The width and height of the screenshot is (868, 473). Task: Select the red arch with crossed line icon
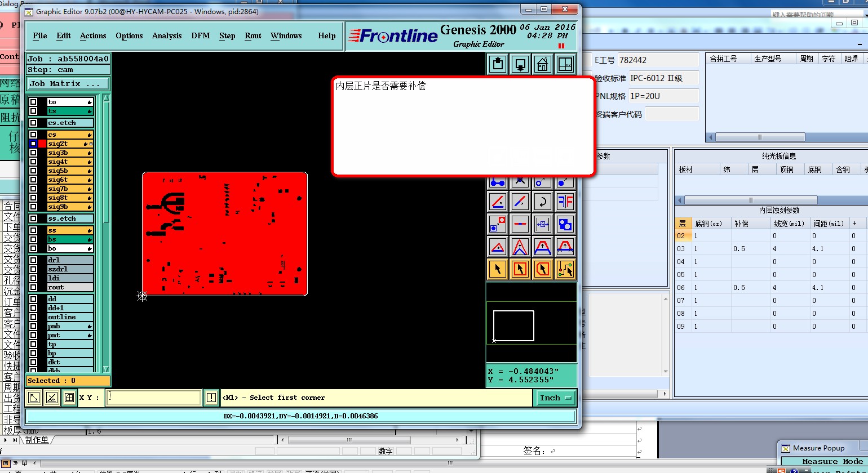tap(565, 246)
